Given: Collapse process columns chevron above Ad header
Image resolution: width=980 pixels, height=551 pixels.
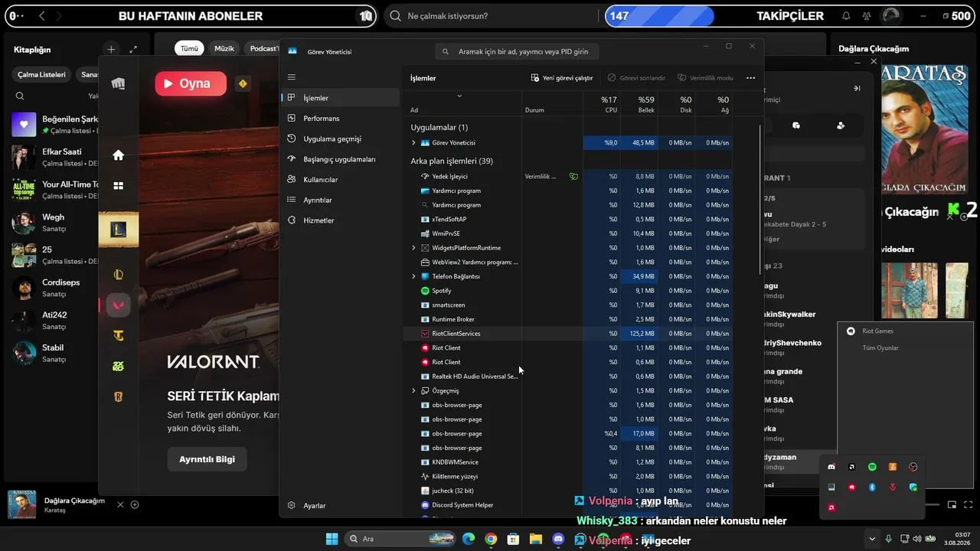Looking at the screenshot, I should pyautogui.click(x=459, y=96).
